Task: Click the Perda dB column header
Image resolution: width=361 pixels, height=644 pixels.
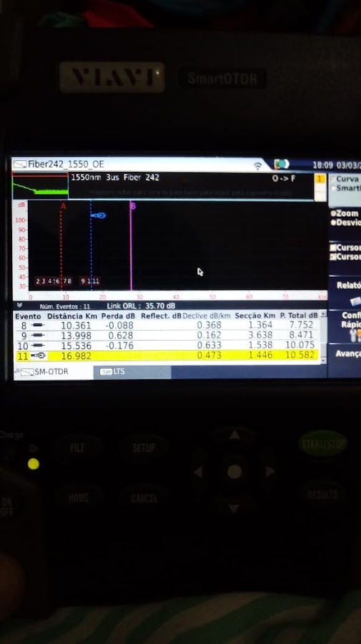Action: click(118, 316)
